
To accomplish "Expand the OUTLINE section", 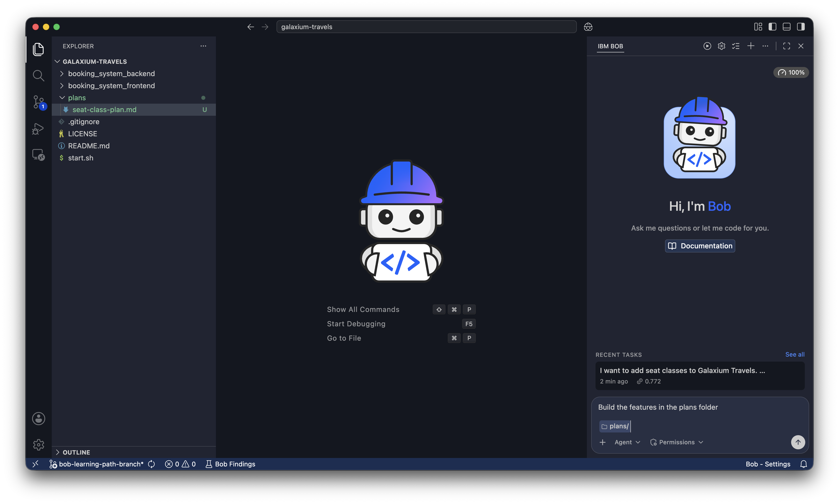I will tap(134, 452).
